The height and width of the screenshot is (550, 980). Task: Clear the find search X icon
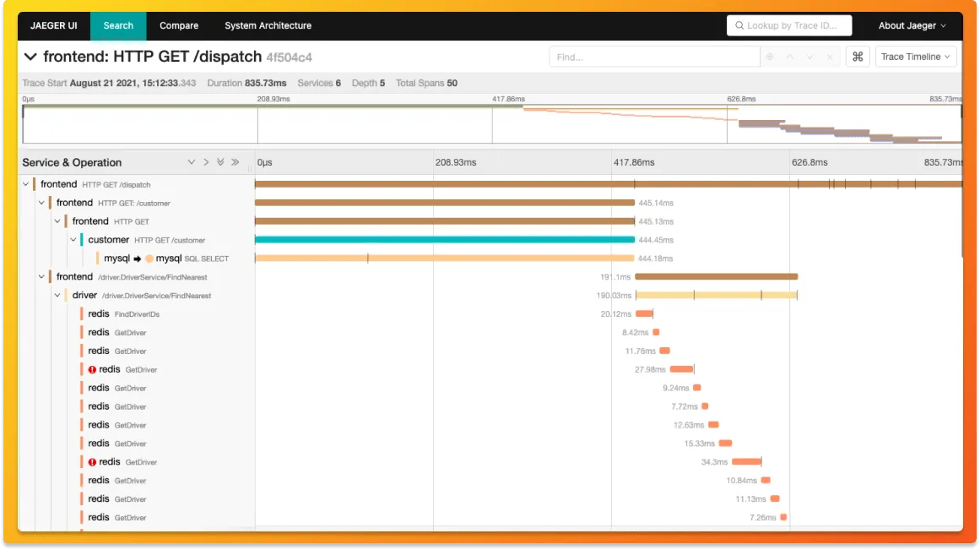tap(830, 57)
